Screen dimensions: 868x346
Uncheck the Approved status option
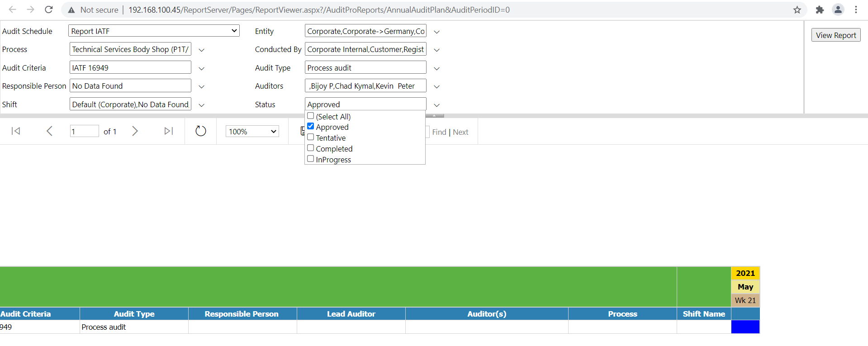click(x=311, y=126)
